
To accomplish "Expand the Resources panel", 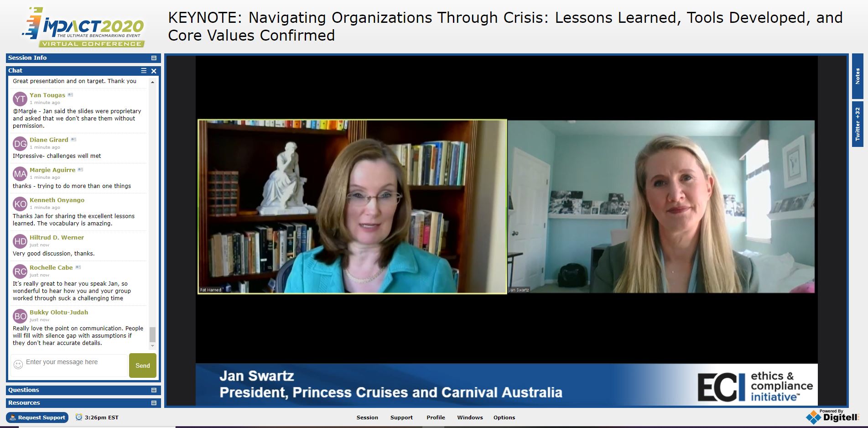I will (x=154, y=403).
